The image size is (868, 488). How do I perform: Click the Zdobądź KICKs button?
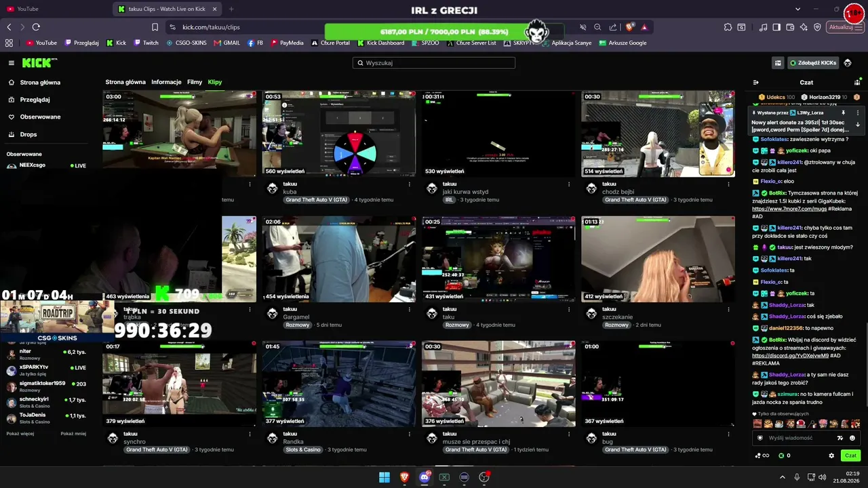point(812,63)
